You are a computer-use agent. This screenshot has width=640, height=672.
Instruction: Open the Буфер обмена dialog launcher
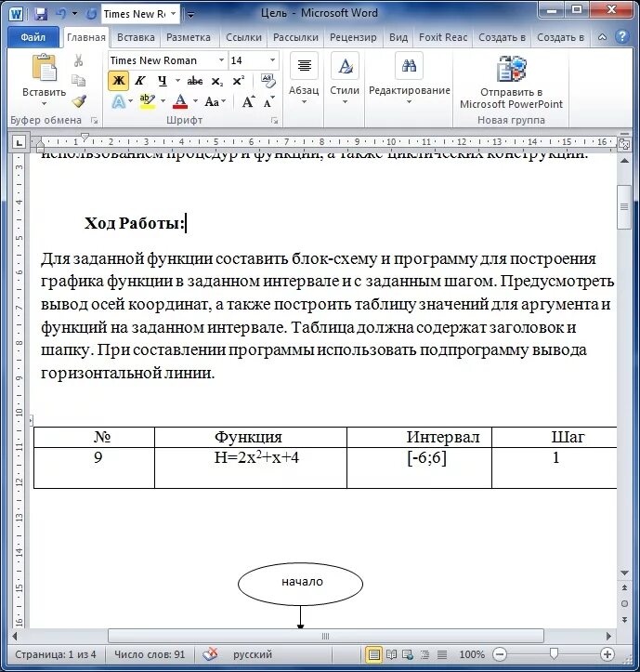94,121
